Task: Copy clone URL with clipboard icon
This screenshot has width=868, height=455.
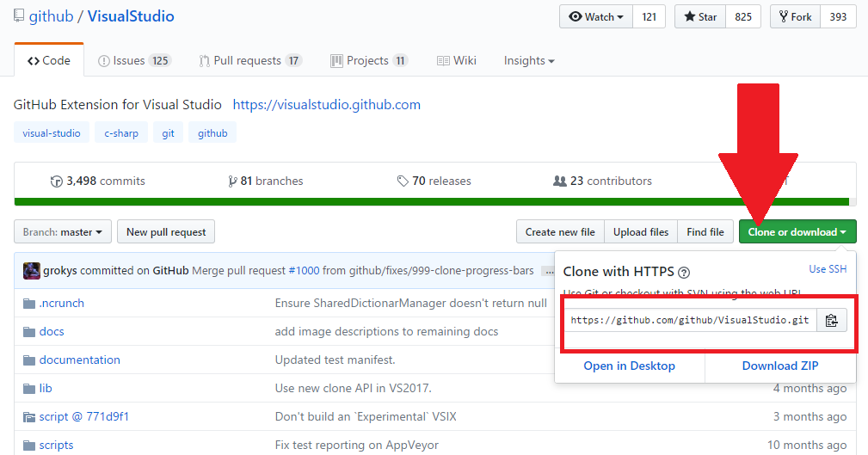Action: click(x=832, y=321)
